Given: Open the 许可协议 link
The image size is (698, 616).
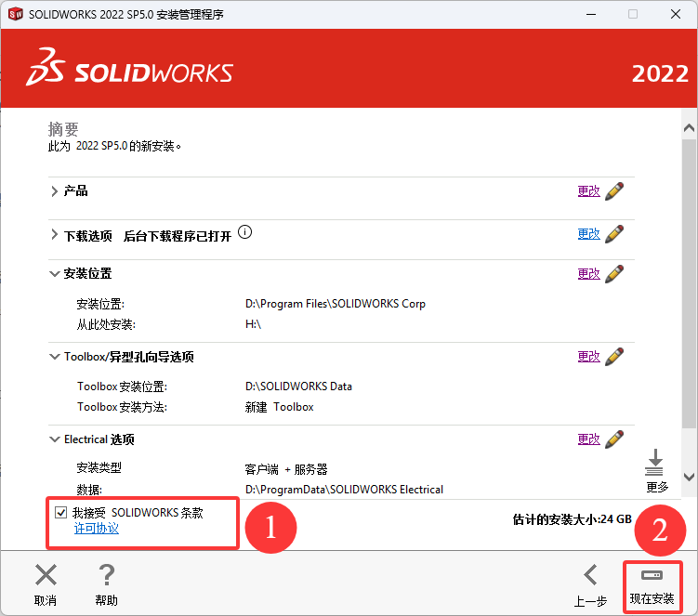Looking at the screenshot, I should pyautogui.click(x=96, y=529).
